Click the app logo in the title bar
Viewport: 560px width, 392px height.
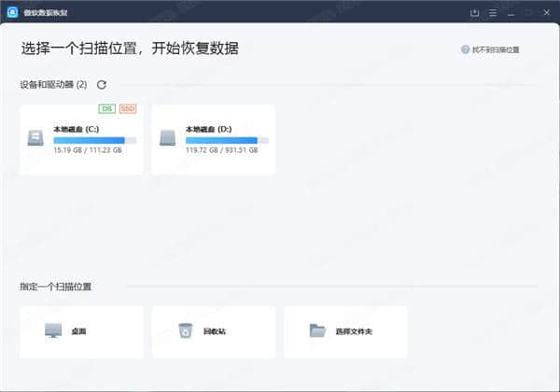coord(12,12)
